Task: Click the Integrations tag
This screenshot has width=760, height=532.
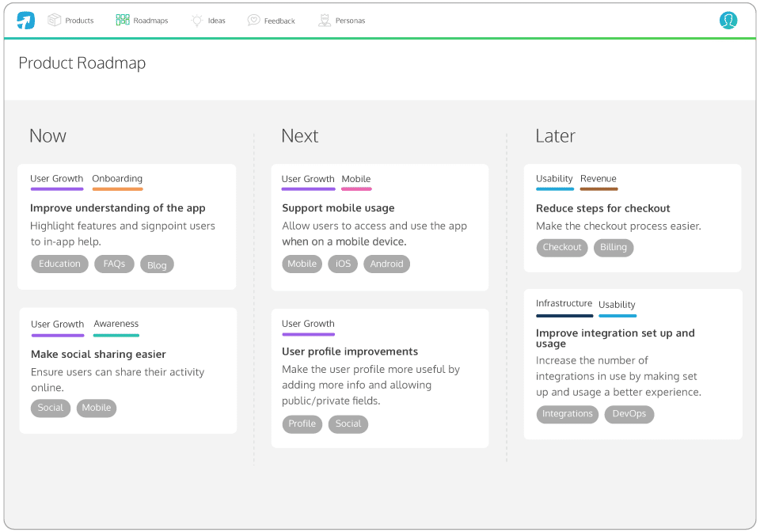Action: click(x=568, y=414)
